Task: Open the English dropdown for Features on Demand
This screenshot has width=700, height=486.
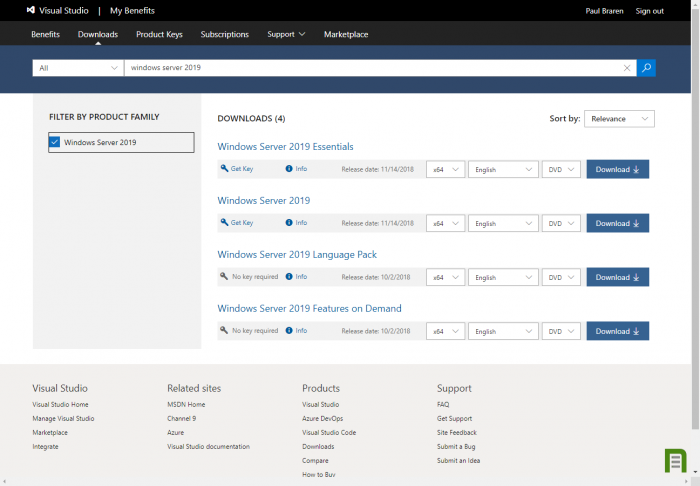Action: [x=503, y=332]
